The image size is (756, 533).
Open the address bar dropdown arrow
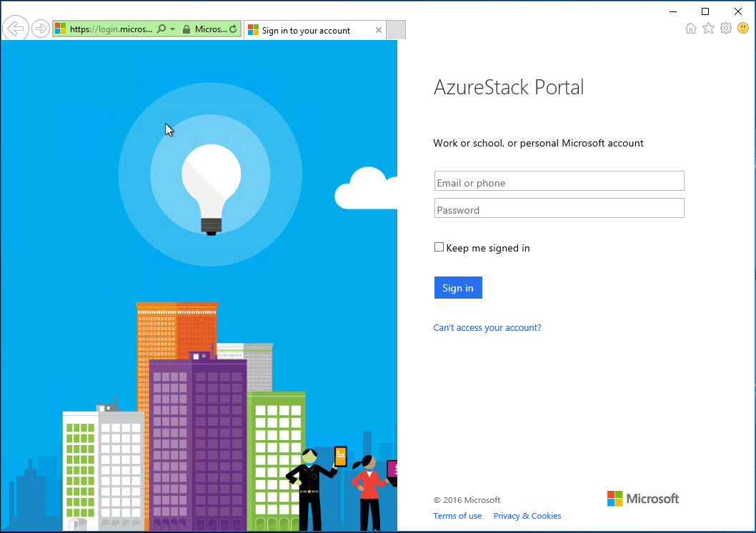tap(173, 29)
